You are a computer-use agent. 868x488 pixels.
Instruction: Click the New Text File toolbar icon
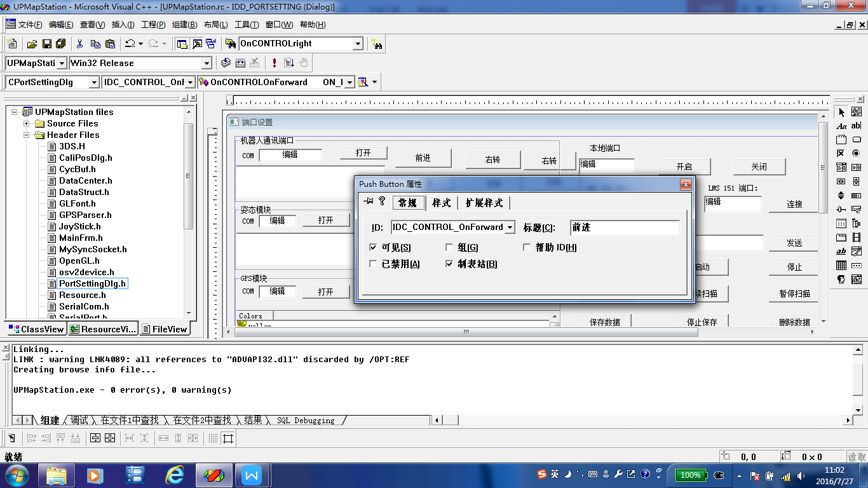11,44
